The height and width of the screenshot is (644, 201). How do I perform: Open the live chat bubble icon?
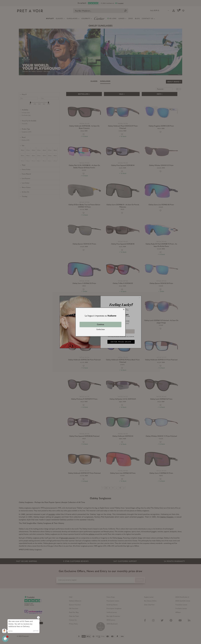pos(5,639)
